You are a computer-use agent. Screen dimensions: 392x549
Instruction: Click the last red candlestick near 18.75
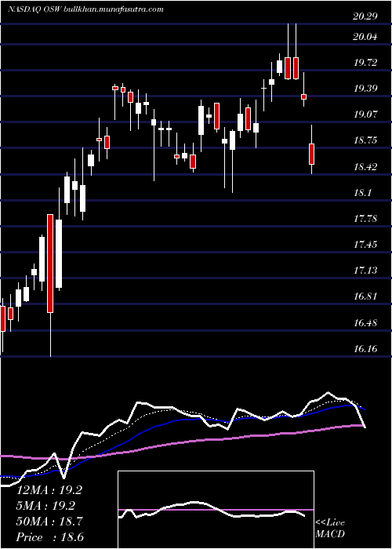click(311, 154)
